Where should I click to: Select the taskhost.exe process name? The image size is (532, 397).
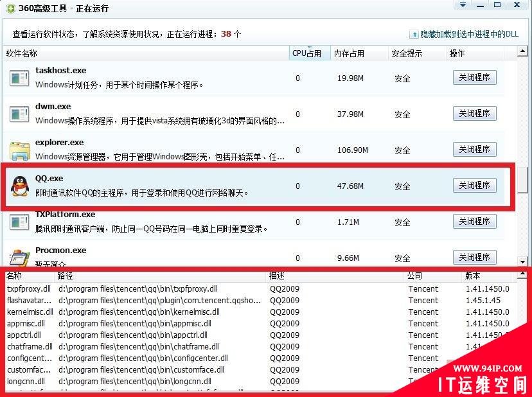[x=61, y=70]
